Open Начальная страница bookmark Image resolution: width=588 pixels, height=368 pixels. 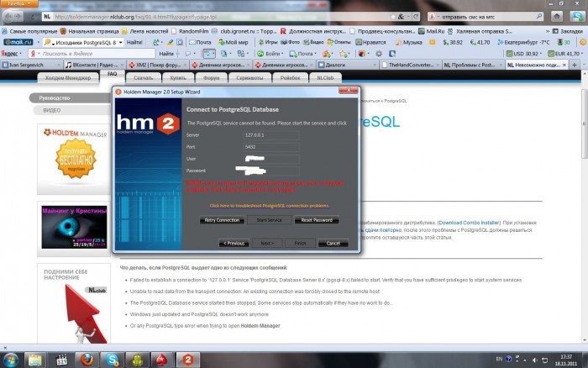coord(89,31)
